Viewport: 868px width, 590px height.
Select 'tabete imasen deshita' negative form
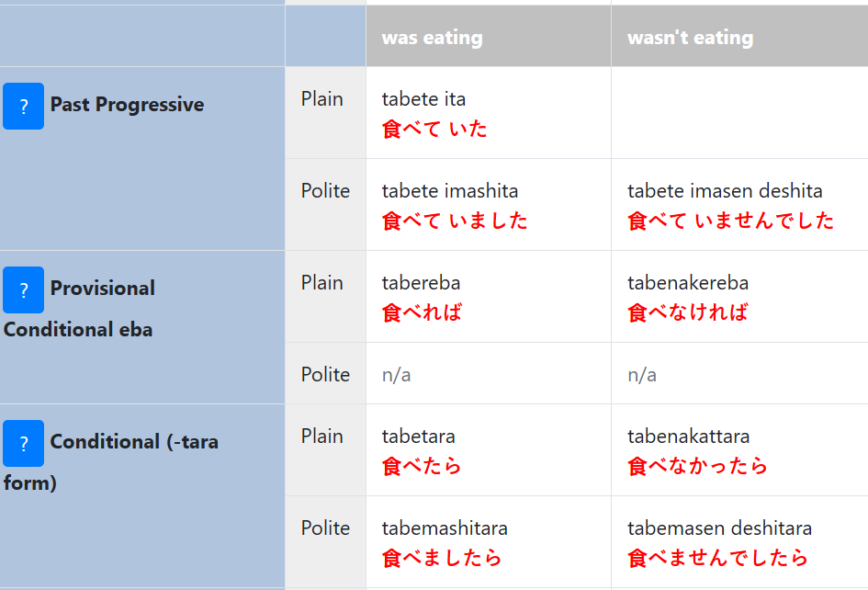point(725,191)
